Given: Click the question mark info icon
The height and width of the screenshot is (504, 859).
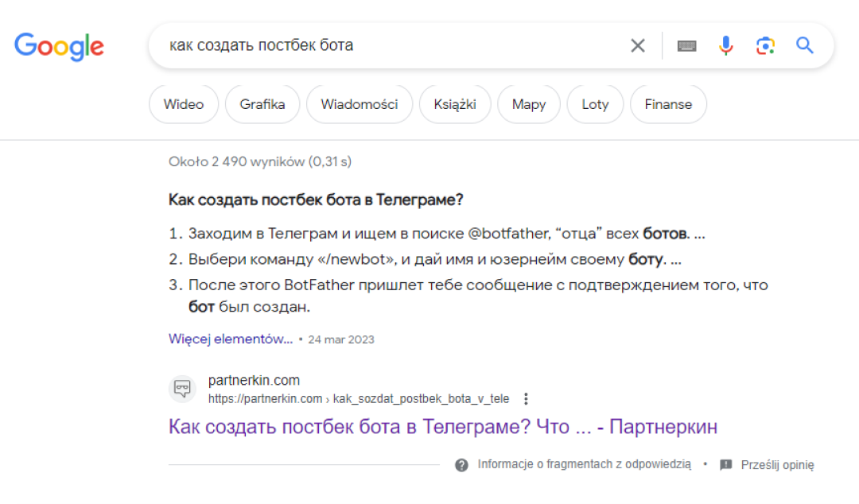Looking at the screenshot, I should (x=462, y=465).
